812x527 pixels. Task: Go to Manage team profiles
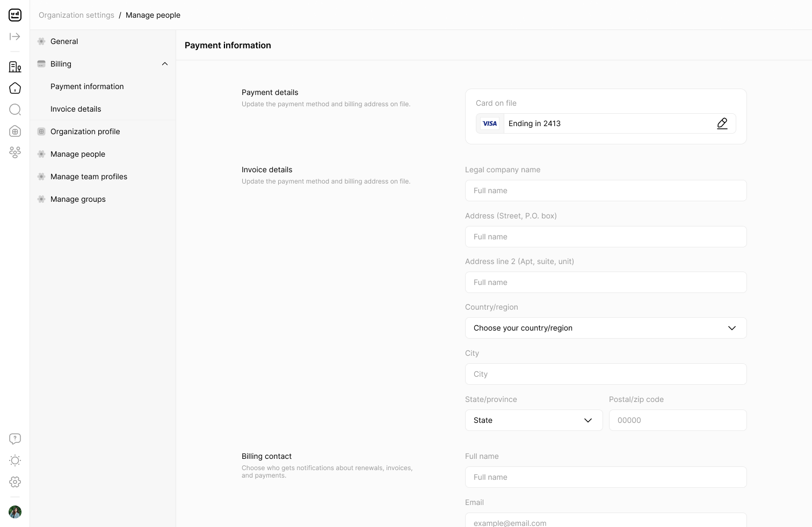point(89,177)
